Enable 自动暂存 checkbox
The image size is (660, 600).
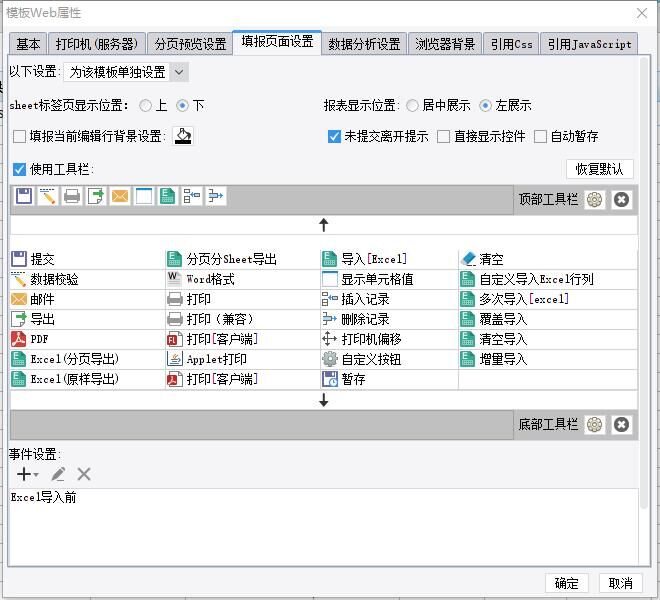click(x=540, y=136)
